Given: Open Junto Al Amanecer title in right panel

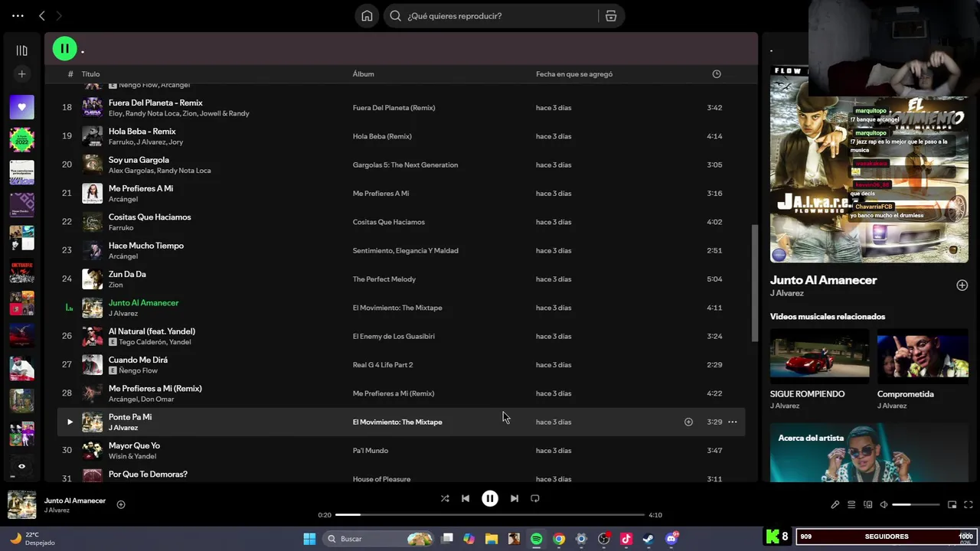Looking at the screenshot, I should tap(823, 280).
